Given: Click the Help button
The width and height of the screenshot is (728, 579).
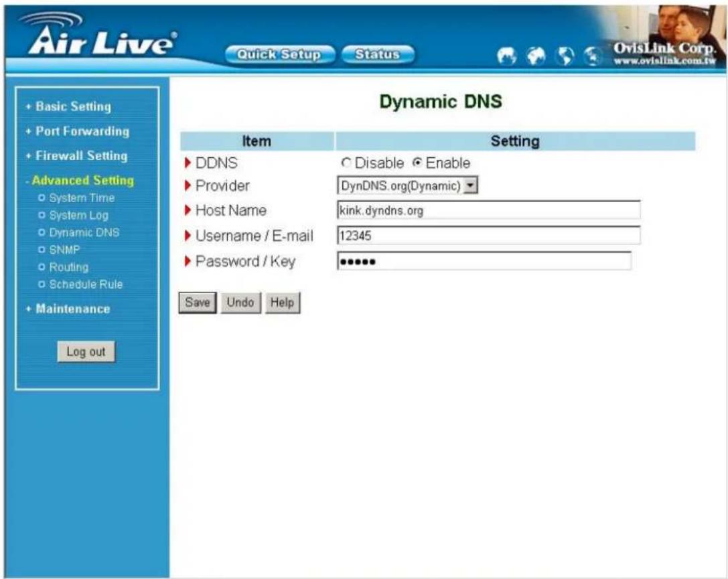Looking at the screenshot, I should pos(282,303).
